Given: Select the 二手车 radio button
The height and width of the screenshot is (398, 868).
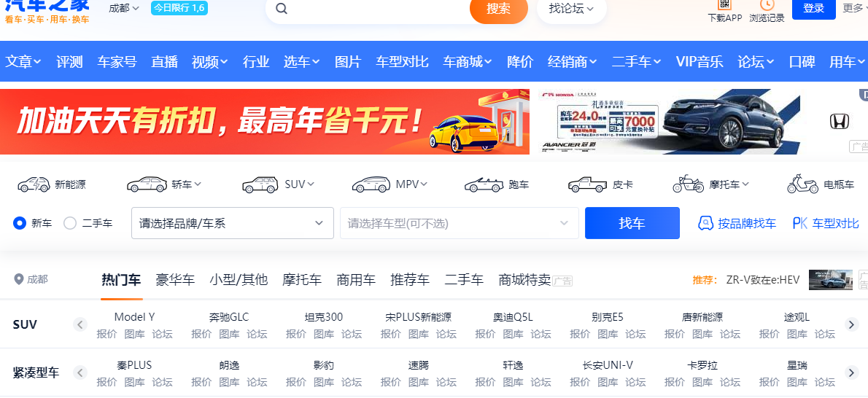Looking at the screenshot, I should tap(70, 223).
